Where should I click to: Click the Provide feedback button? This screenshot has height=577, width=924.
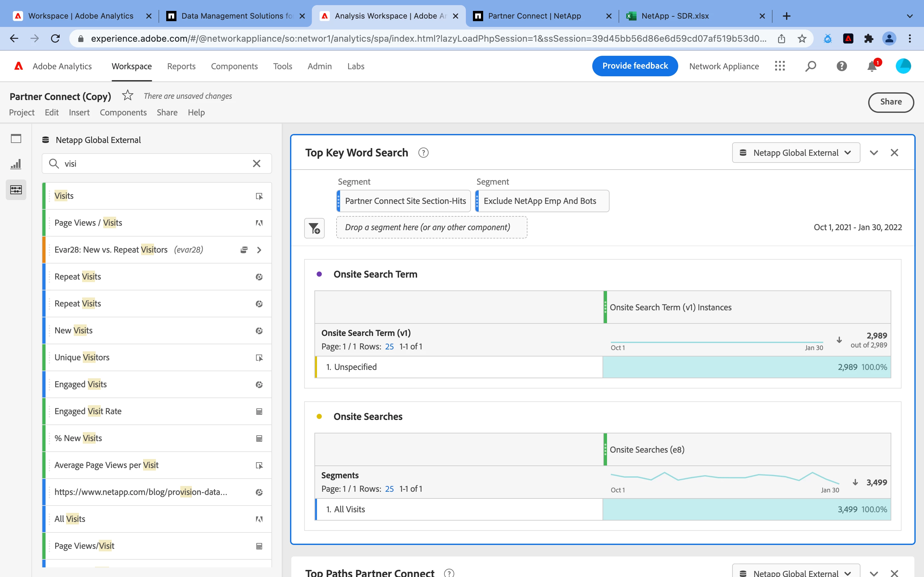[635, 66]
